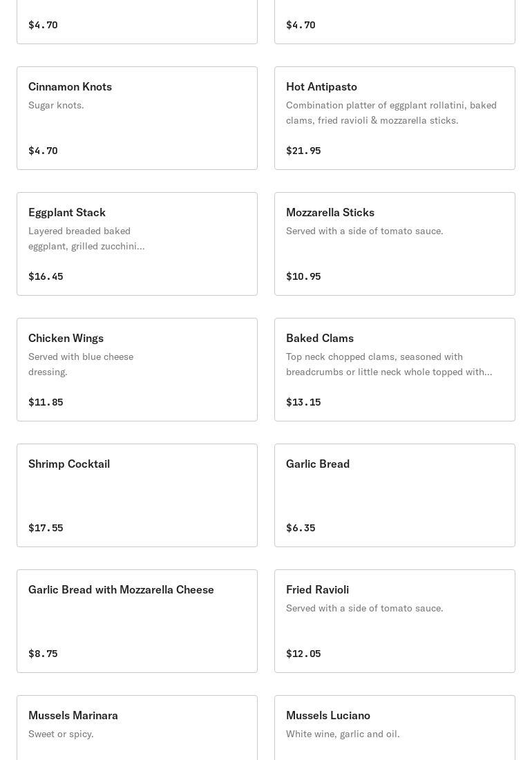This screenshot has width=532, height=760.
Task: Choose the plain Garlic Bread item
Action: point(395,495)
